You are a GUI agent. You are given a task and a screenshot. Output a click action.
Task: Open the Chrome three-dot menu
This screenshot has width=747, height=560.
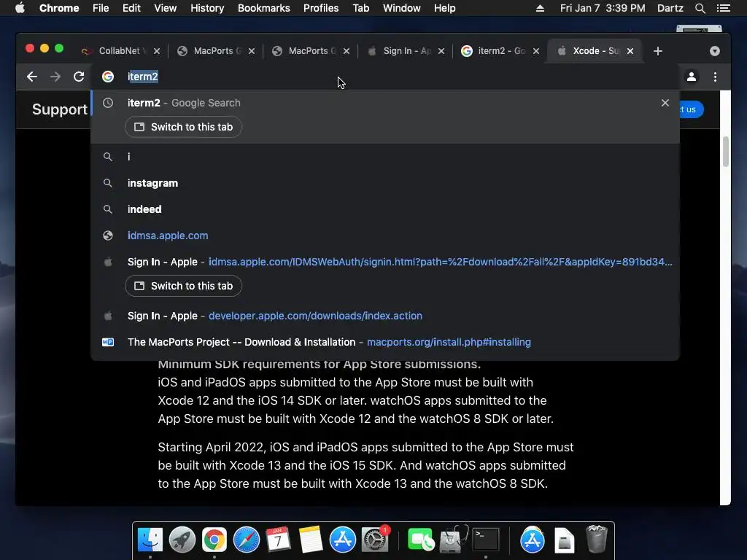(715, 77)
